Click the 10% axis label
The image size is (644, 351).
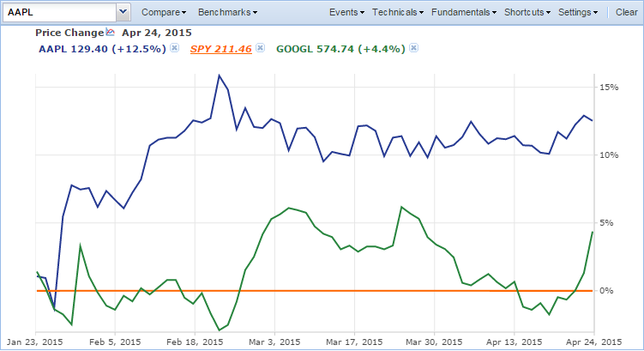(x=609, y=155)
